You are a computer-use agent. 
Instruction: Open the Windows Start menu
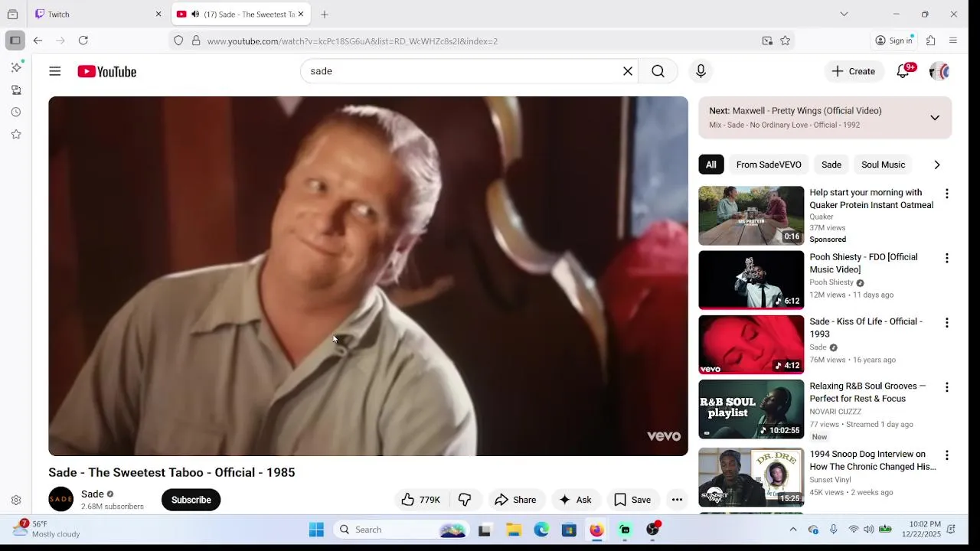click(x=316, y=530)
